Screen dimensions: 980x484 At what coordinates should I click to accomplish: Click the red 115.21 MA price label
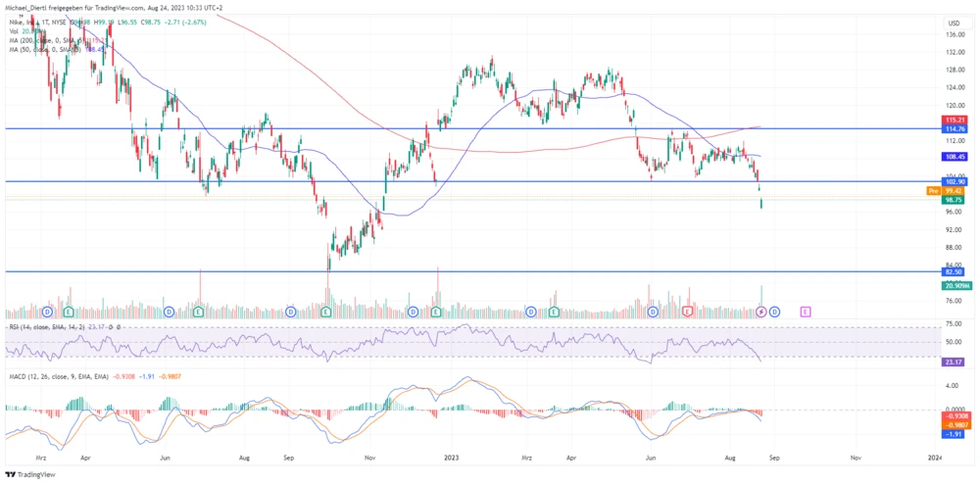click(955, 120)
